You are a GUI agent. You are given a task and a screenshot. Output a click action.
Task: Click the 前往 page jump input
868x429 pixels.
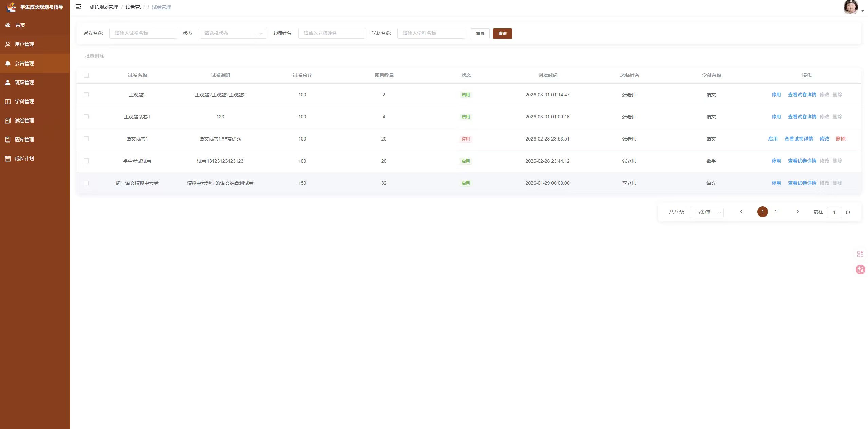[834, 212]
